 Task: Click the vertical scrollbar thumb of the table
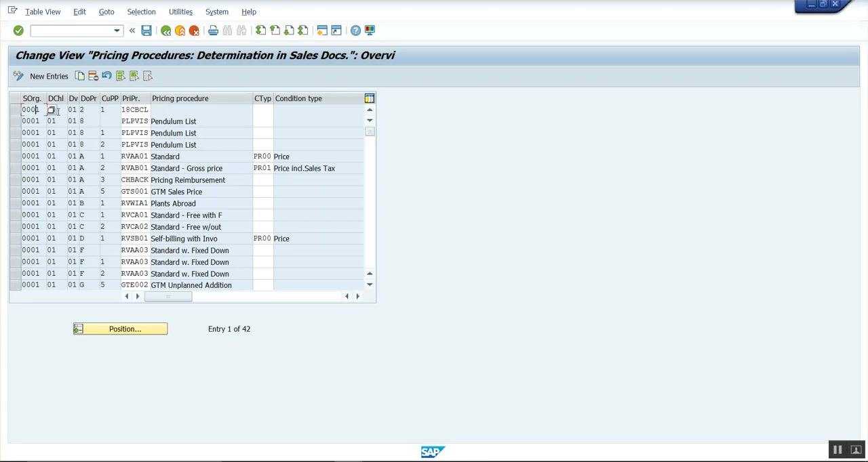(370, 131)
